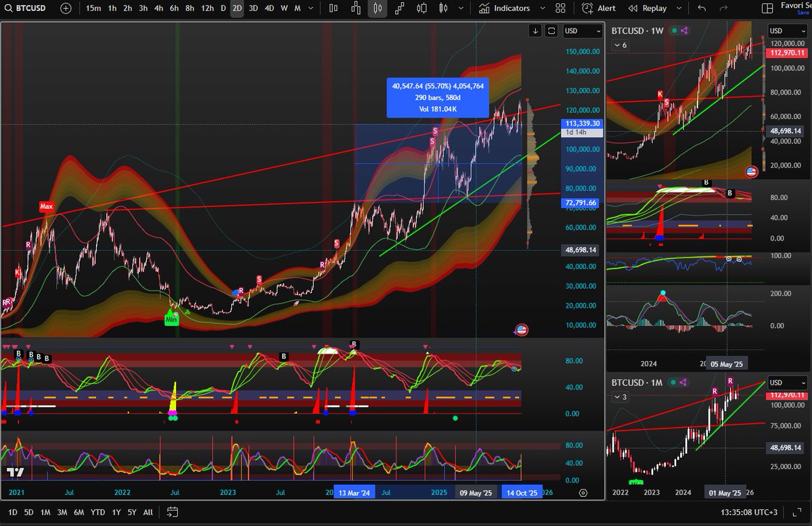Expand the timeframe list dropdown
This screenshot has height=526, width=812.
[x=310, y=8]
